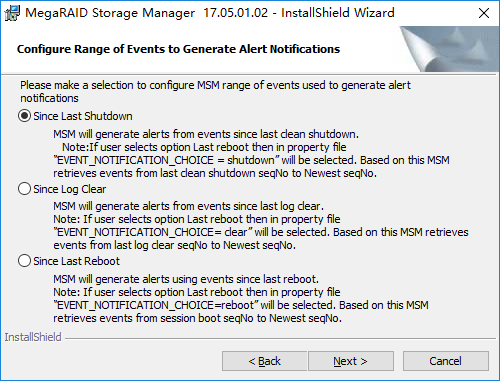
Task: Click the page-curl banner graphic in header
Action: [449, 49]
